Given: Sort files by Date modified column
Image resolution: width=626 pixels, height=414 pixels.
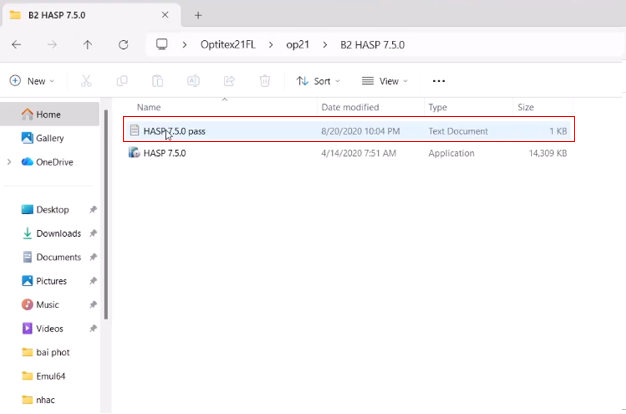Looking at the screenshot, I should point(349,107).
